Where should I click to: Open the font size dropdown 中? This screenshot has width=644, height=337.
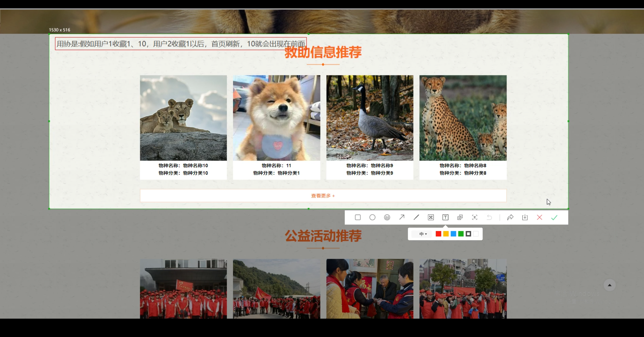[x=423, y=234]
